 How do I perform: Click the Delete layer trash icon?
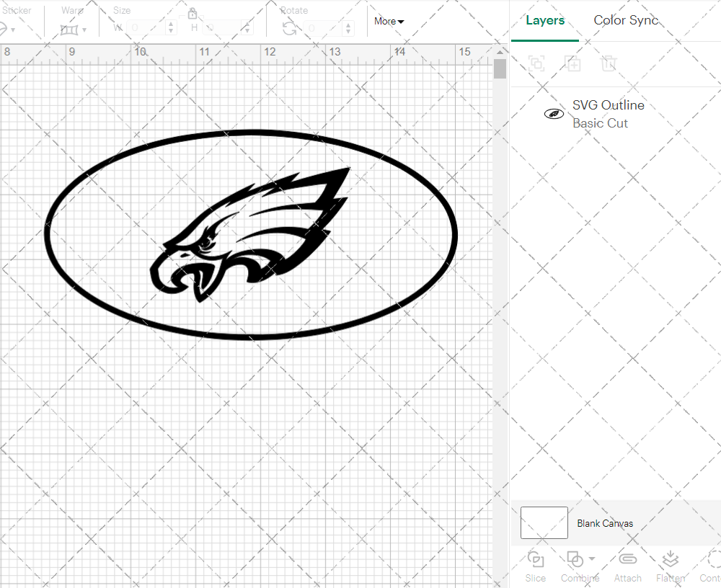(609, 63)
